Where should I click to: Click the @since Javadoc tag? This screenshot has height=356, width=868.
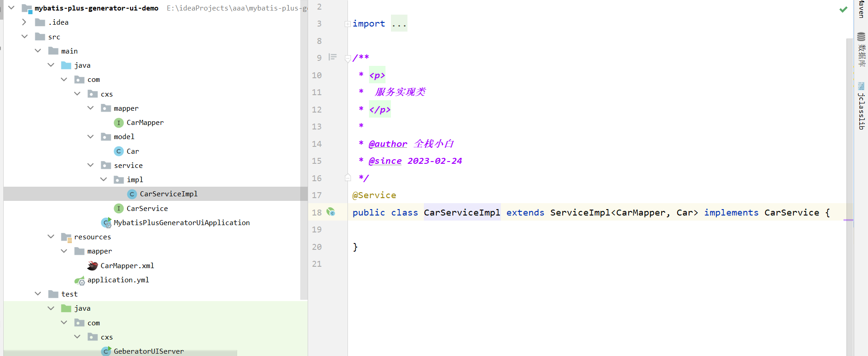coord(385,161)
